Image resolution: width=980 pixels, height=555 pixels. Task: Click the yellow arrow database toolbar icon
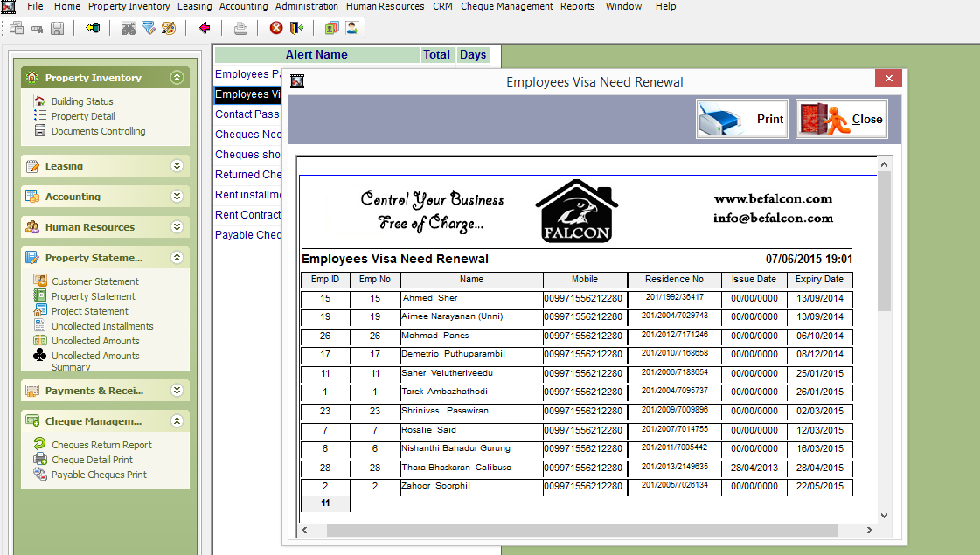[x=93, y=28]
